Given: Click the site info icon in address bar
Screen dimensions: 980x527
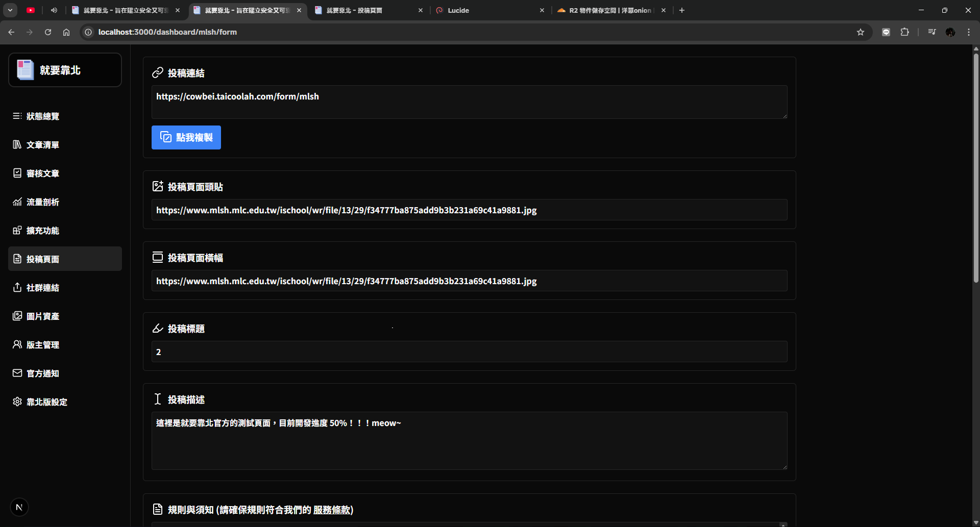Looking at the screenshot, I should pyautogui.click(x=88, y=32).
